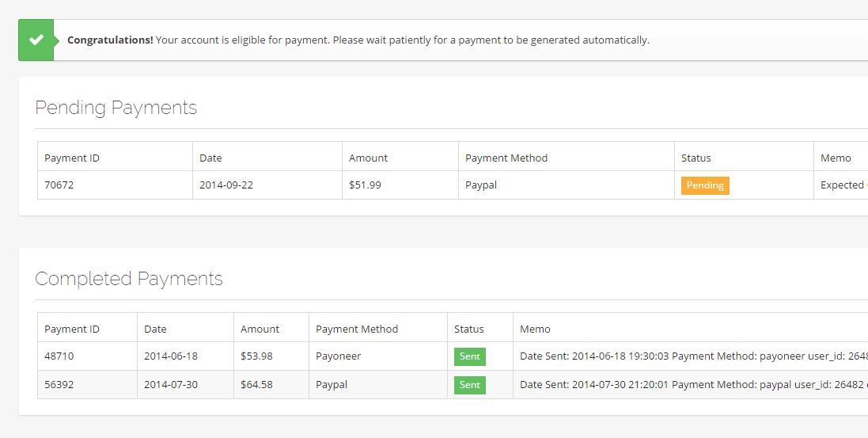Click the $51.99 pending amount
The width and height of the screenshot is (868, 438).
click(x=365, y=185)
